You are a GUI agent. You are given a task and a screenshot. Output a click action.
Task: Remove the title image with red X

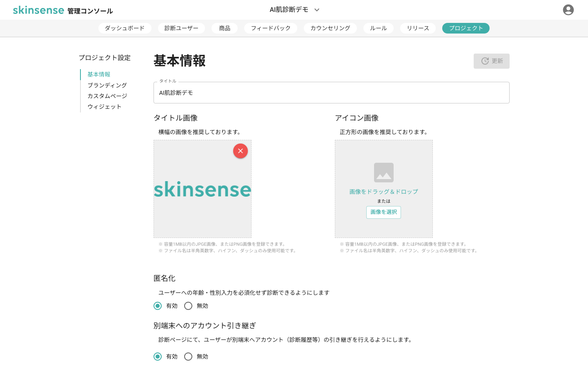tap(241, 151)
